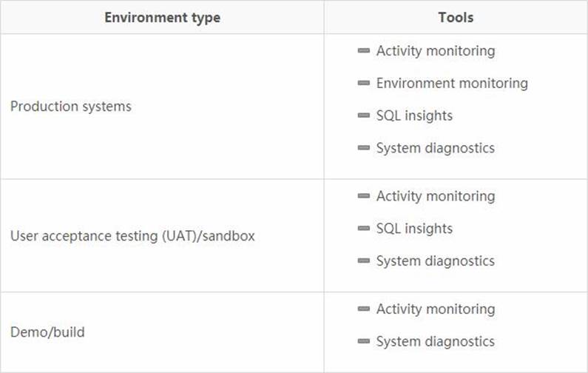
Task: Click the UAT/sandbox Activity monitoring bullet marker
Action: 363,196
